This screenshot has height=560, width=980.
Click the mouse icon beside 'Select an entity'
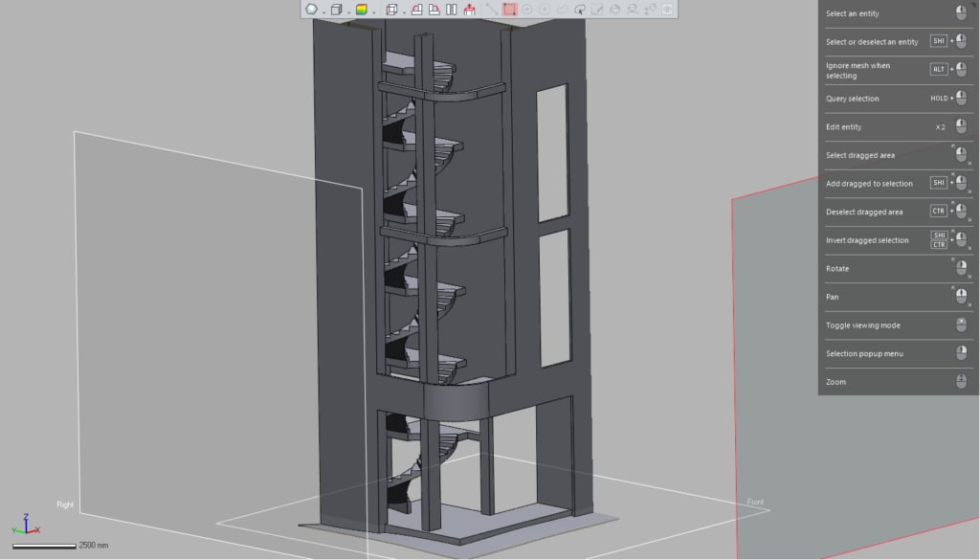click(961, 12)
